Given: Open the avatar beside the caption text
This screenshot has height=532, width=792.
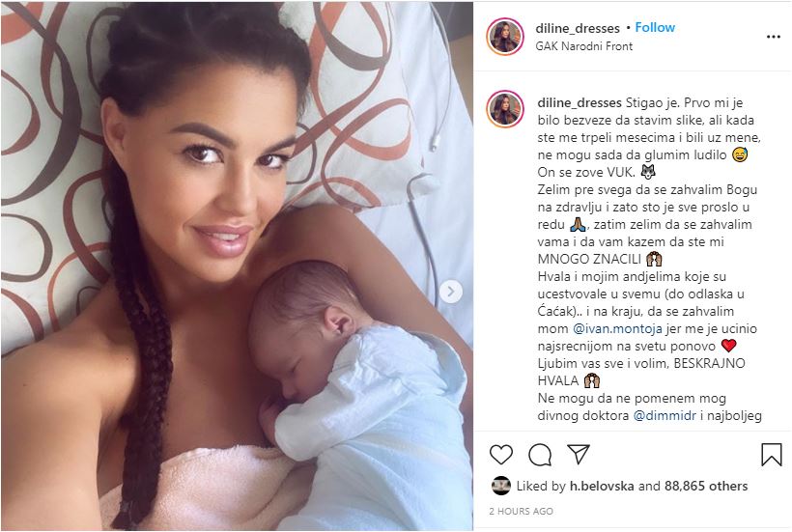Looking at the screenshot, I should [504, 109].
